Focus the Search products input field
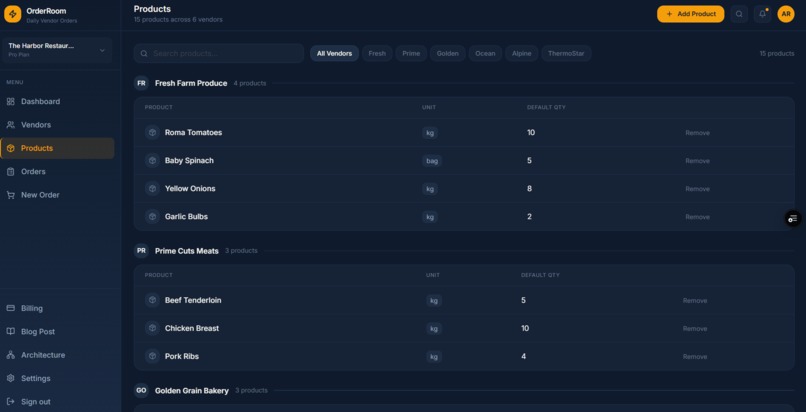 pos(218,53)
